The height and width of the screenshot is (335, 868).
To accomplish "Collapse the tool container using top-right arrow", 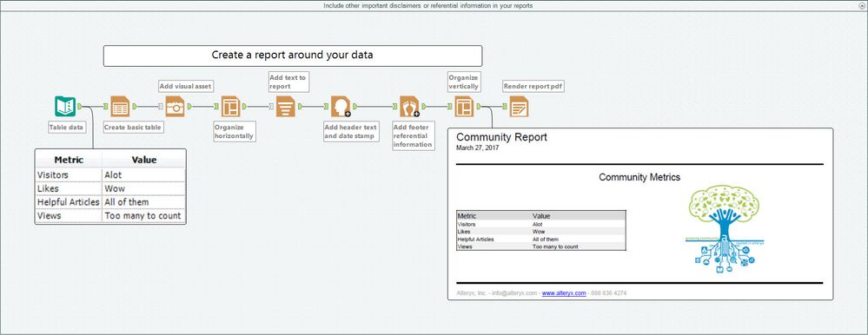I will pyautogui.click(x=862, y=5).
